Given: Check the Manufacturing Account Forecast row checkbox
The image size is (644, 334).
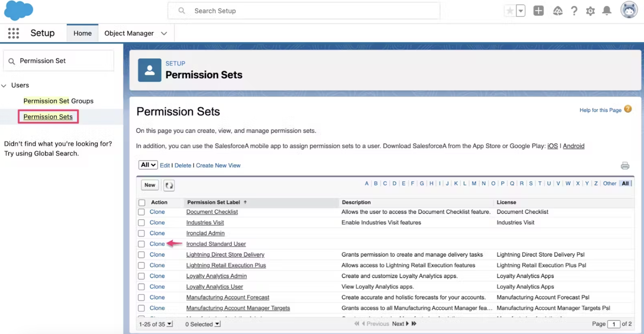Looking at the screenshot, I should click(x=141, y=297).
